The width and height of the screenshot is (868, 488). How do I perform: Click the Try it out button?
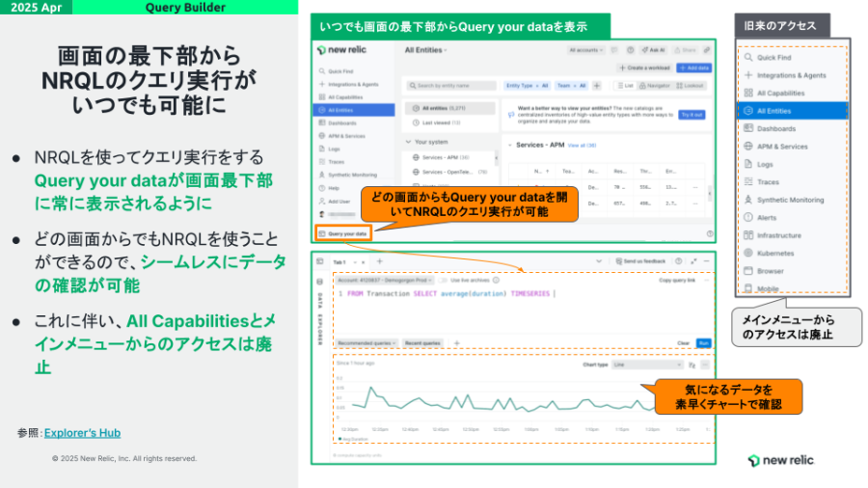[692, 115]
